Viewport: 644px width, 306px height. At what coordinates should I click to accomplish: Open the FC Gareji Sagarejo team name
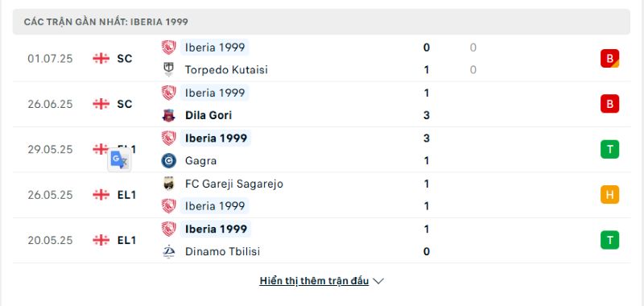pos(234,184)
